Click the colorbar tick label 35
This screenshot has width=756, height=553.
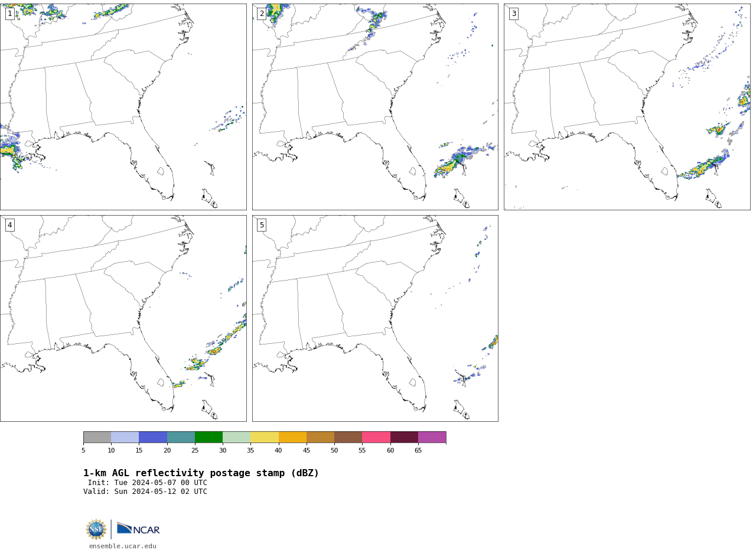click(250, 451)
